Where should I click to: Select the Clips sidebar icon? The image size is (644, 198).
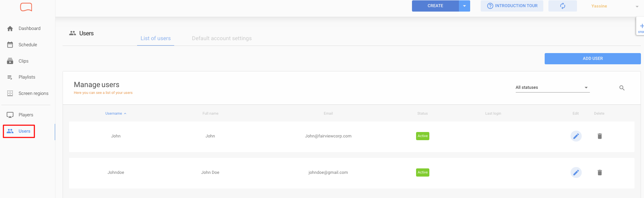tap(23, 61)
